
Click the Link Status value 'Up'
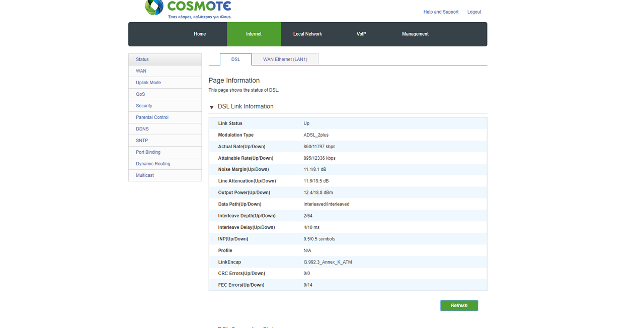306,123
